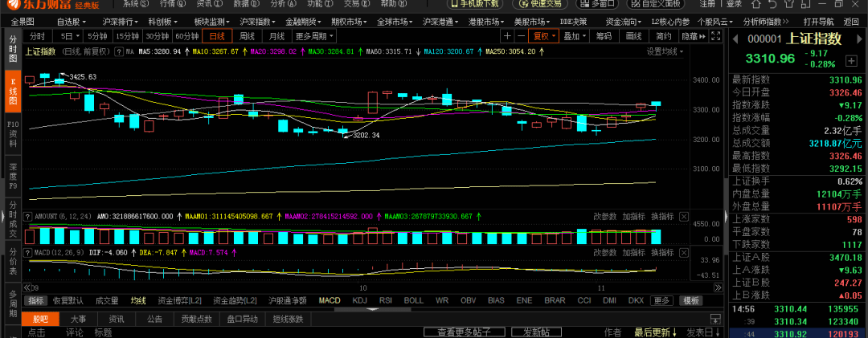The image size is (868, 338).
Task: Click the zoom in plus icon
Action: tap(507, 36)
